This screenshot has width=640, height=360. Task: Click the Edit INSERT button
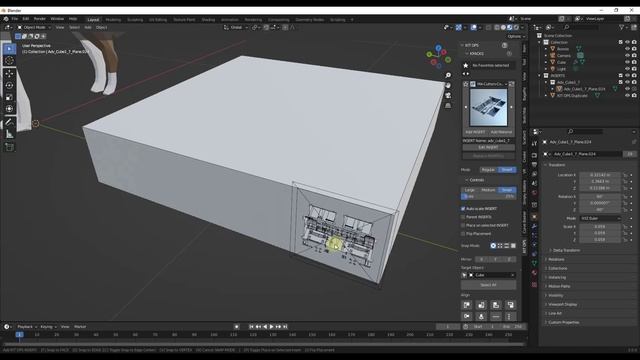click(488, 147)
